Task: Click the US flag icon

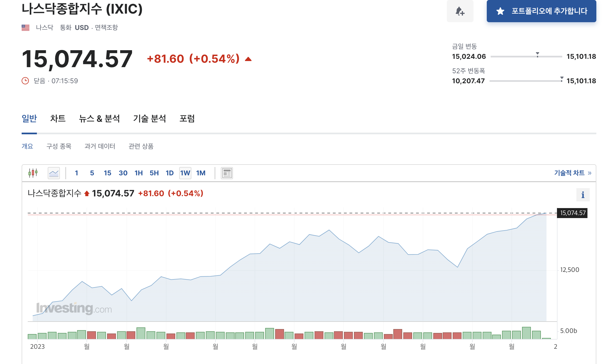Action: (x=26, y=27)
